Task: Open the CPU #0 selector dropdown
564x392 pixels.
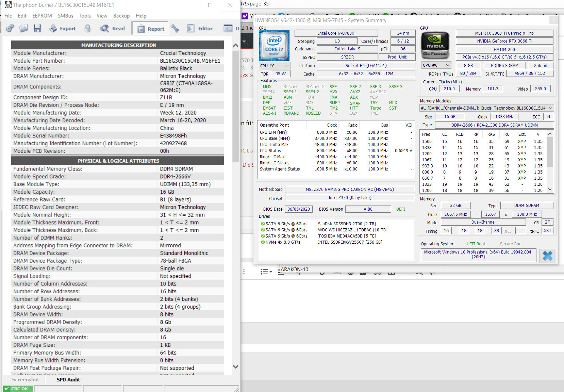Action: 275,66
